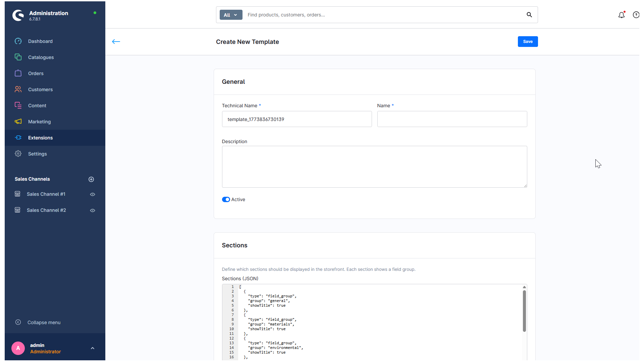644x362 pixels.
Task: Go back with the left arrow
Action: pos(116,42)
